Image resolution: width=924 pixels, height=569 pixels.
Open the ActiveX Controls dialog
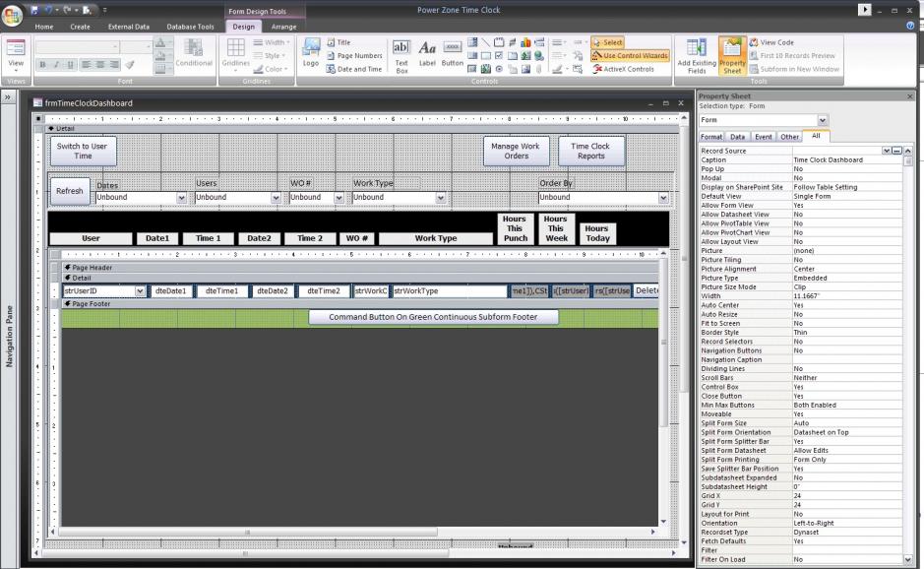pyautogui.click(x=624, y=69)
